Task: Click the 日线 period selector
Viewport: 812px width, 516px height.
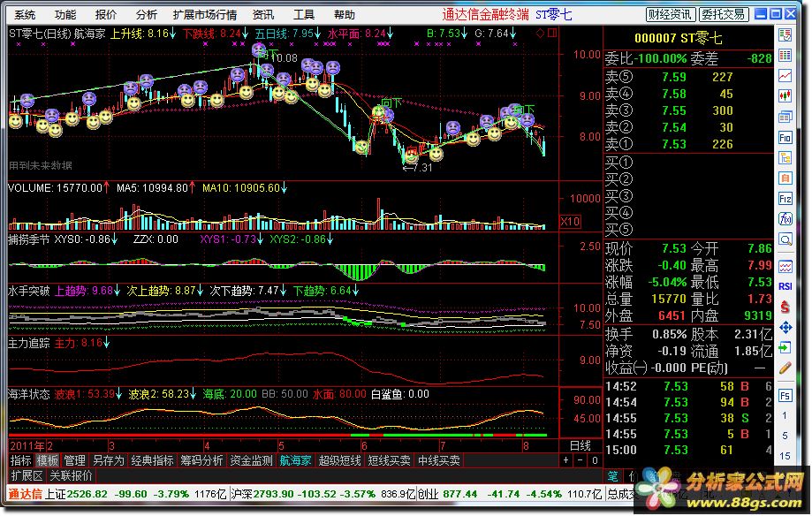Action: tap(581, 445)
